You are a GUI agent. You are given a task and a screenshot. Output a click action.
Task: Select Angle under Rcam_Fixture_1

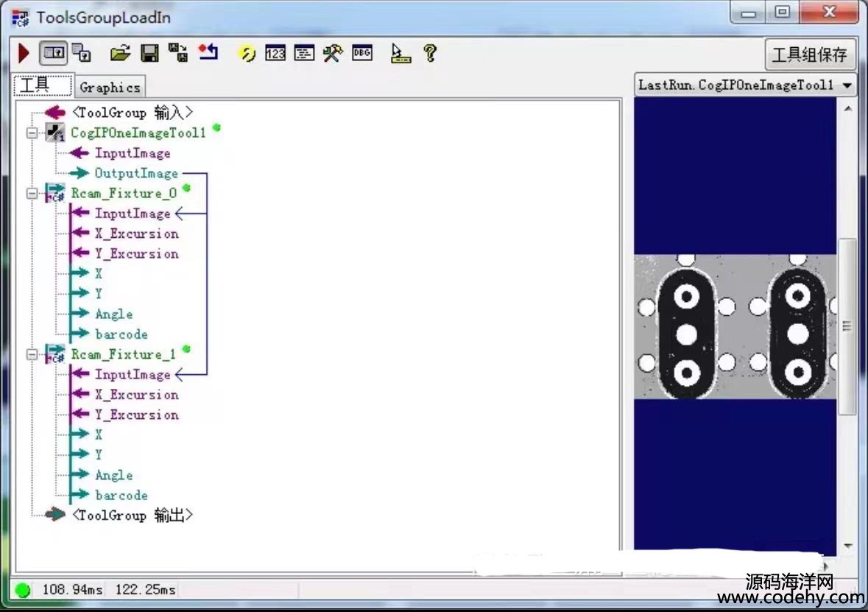click(x=113, y=475)
